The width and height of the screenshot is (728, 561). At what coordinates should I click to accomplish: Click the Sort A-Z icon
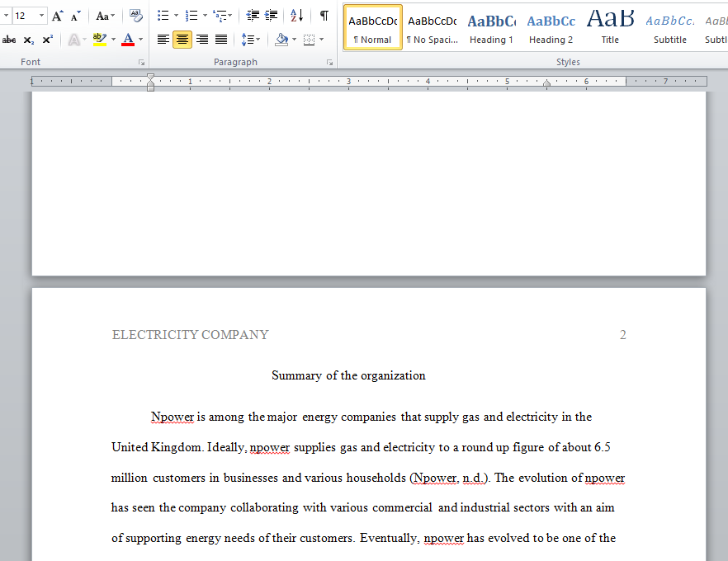pyautogui.click(x=296, y=16)
